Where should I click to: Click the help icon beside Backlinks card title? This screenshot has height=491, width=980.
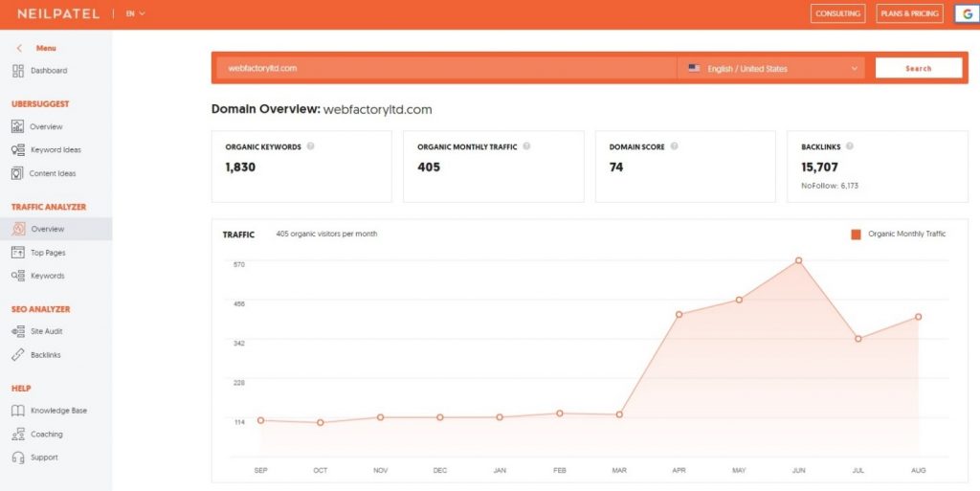[850, 146]
